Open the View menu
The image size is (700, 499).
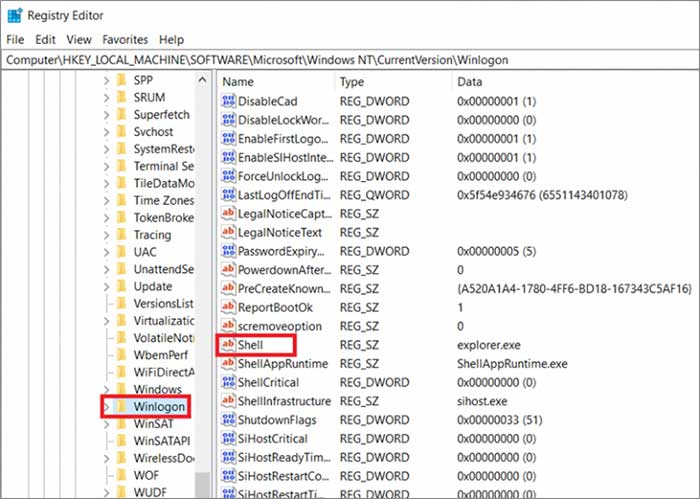(x=79, y=40)
